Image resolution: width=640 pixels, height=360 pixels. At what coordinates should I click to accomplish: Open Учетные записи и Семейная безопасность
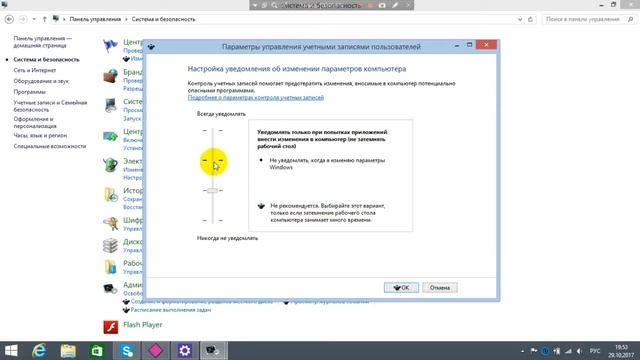(50, 106)
